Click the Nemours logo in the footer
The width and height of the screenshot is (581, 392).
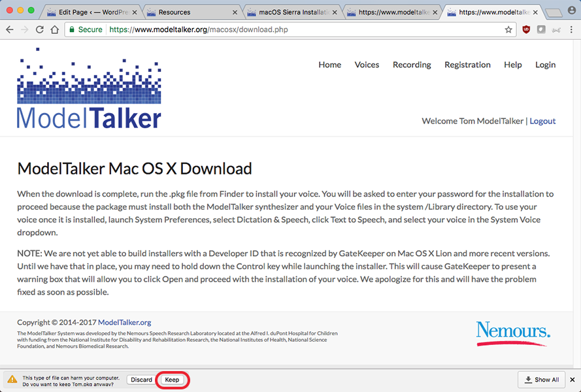click(513, 333)
